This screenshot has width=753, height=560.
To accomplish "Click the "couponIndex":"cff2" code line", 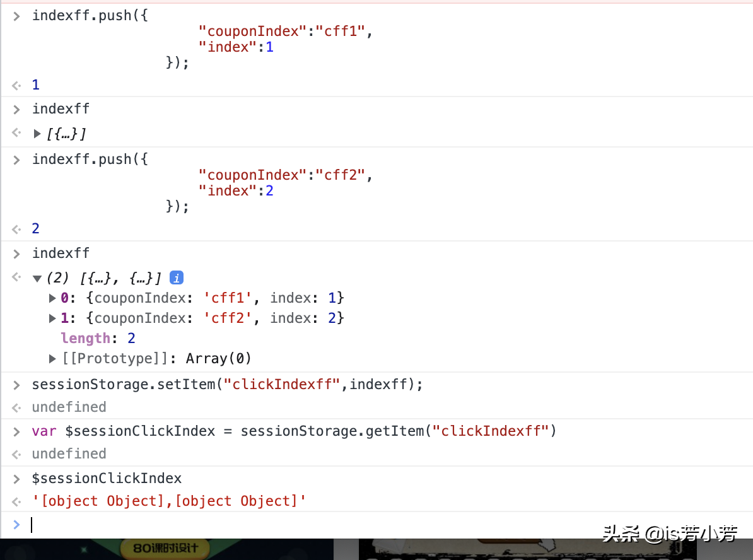I will tap(285, 175).
